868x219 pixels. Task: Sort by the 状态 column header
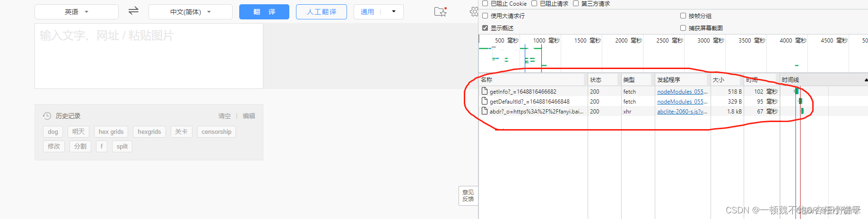(604, 79)
